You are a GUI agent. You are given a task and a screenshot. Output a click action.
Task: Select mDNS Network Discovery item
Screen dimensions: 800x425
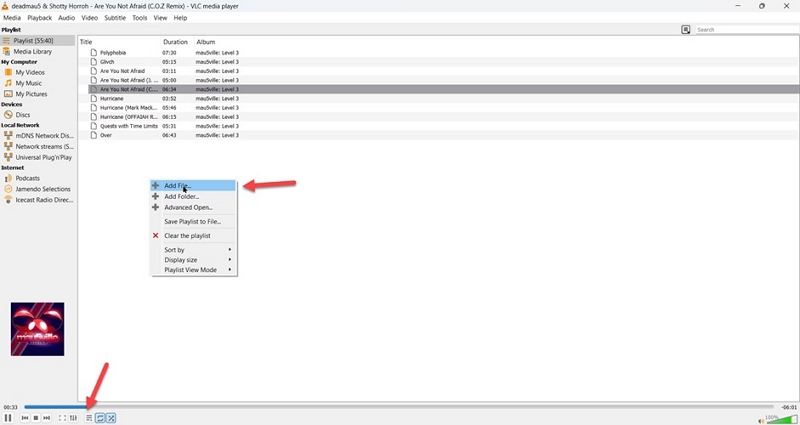pyautogui.click(x=38, y=136)
